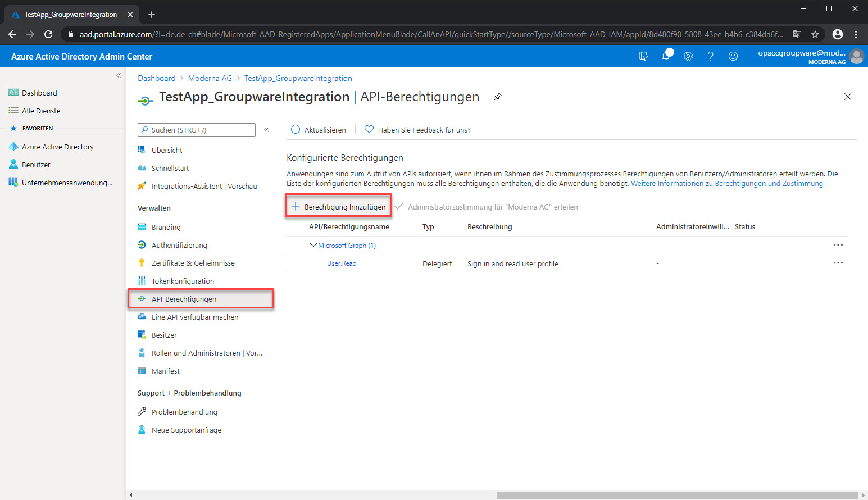The width and height of the screenshot is (868, 500).
Task: Click the feedback smiley icon
Action: pyautogui.click(x=733, y=56)
